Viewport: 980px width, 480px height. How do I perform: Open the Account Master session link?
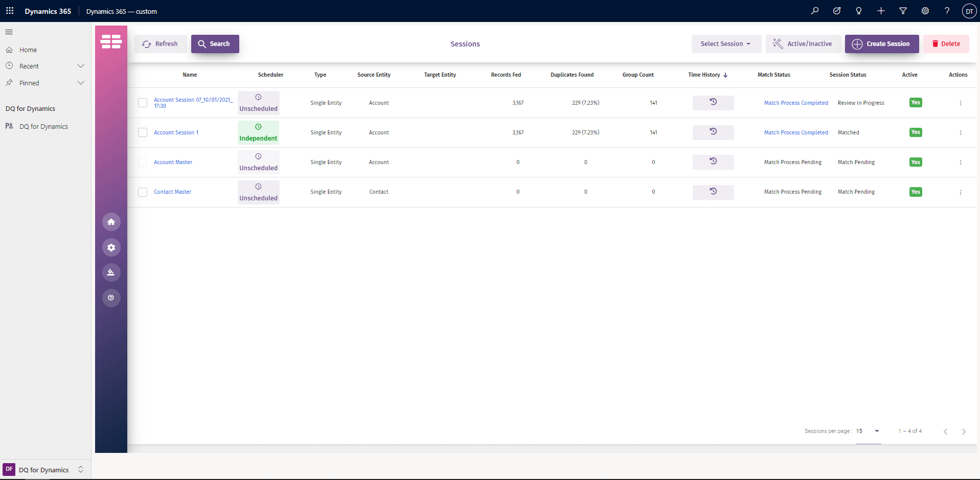pyautogui.click(x=173, y=162)
